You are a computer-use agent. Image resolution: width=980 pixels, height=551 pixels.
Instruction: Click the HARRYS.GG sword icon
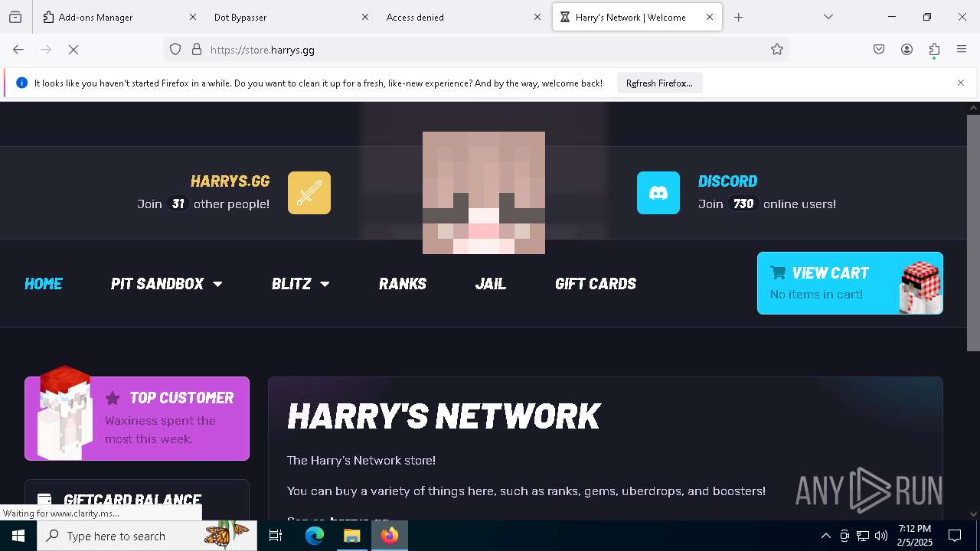click(x=309, y=193)
